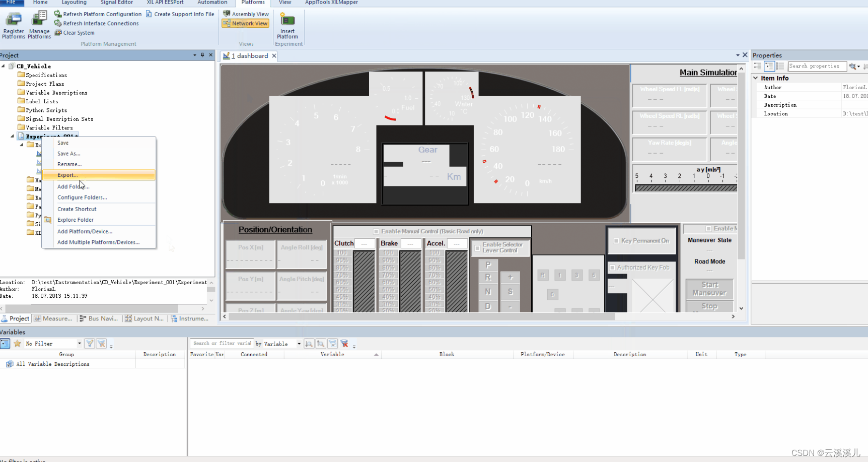Viewport: 868px width, 462px height.
Task: Open the Layouting ribbon tab
Action: (x=74, y=3)
